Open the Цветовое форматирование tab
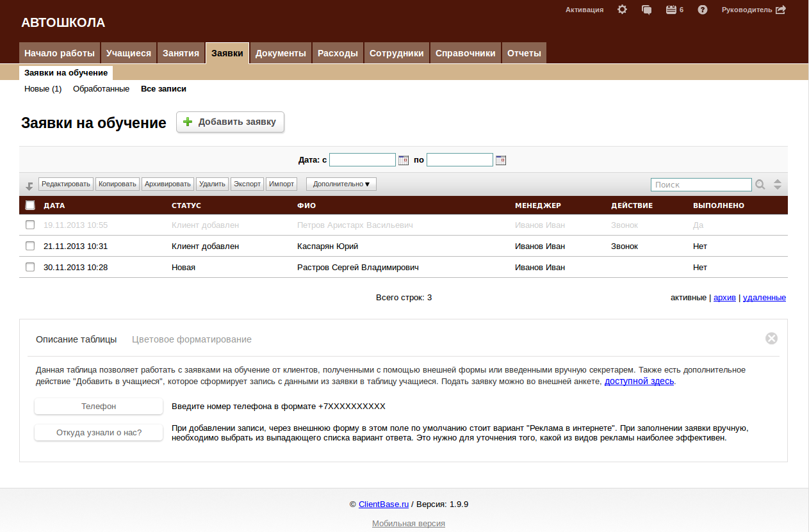Screen dimensions: 809x532 (x=192, y=339)
